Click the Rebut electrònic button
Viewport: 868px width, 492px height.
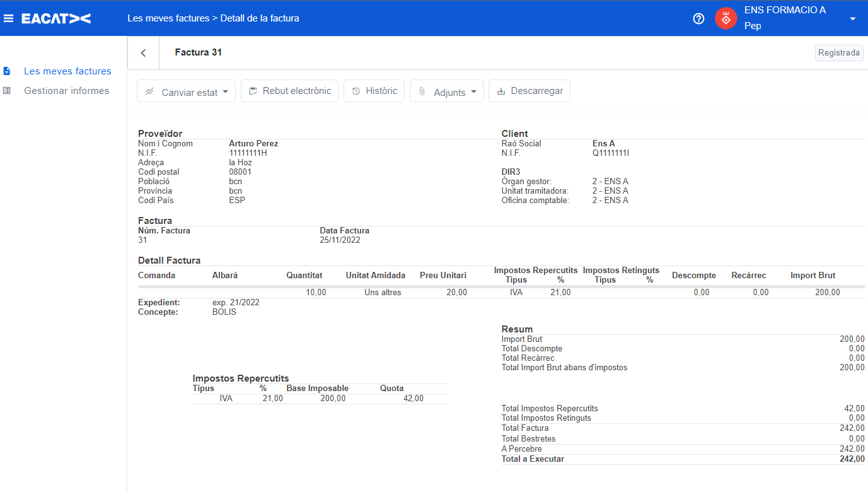pos(289,91)
